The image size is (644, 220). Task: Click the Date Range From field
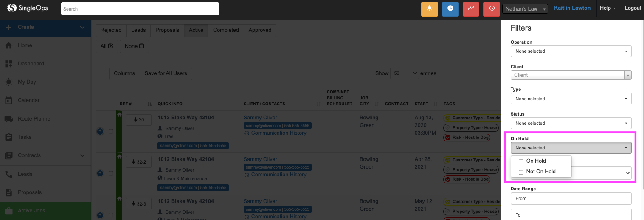coord(571,198)
